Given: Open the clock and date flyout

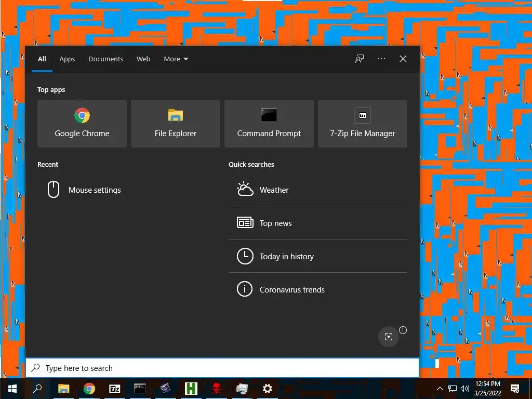Looking at the screenshot, I should (x=487, y=389).
